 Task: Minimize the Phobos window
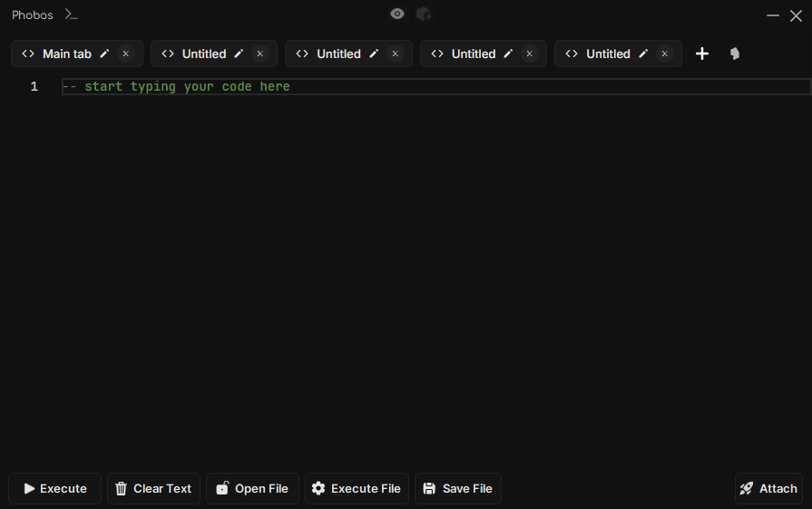[x=773, y=15]
